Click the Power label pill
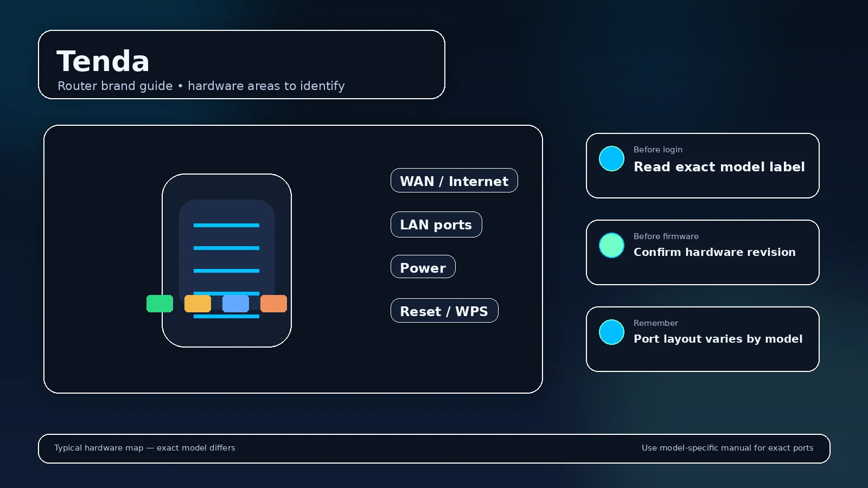This screenshot has height=488, width=868. 423,267
